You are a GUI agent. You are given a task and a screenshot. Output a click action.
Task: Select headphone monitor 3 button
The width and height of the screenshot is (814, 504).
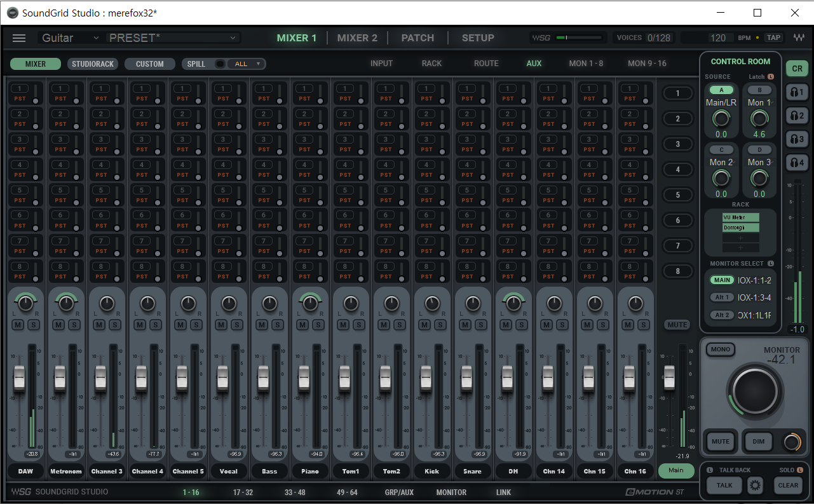[x=797, y=139]
